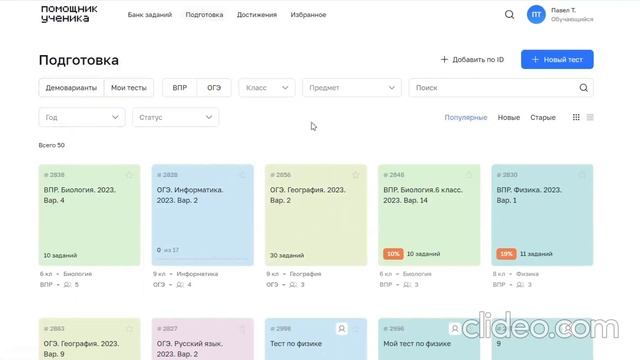Image resolution: width=640 pixels, height=360 pixels.
Task: Click the magnifier icon inside the Поиск field
Action: point(583,88)
